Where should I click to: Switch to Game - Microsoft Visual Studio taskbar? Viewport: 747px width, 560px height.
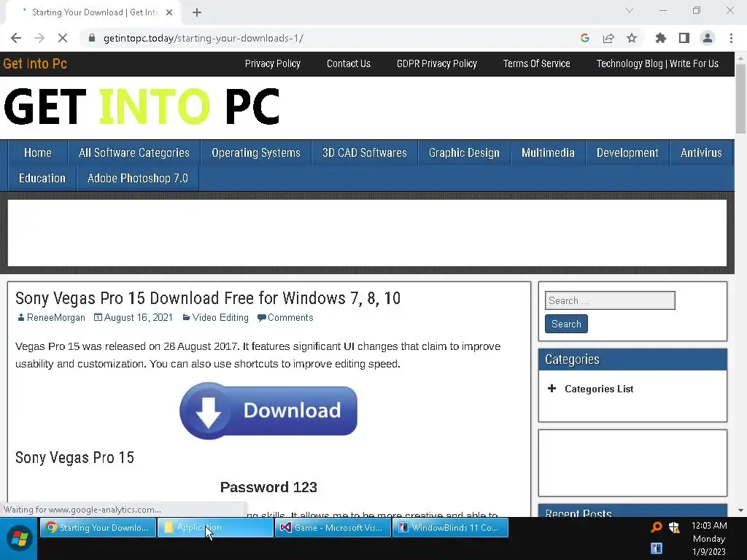(333, 528)
